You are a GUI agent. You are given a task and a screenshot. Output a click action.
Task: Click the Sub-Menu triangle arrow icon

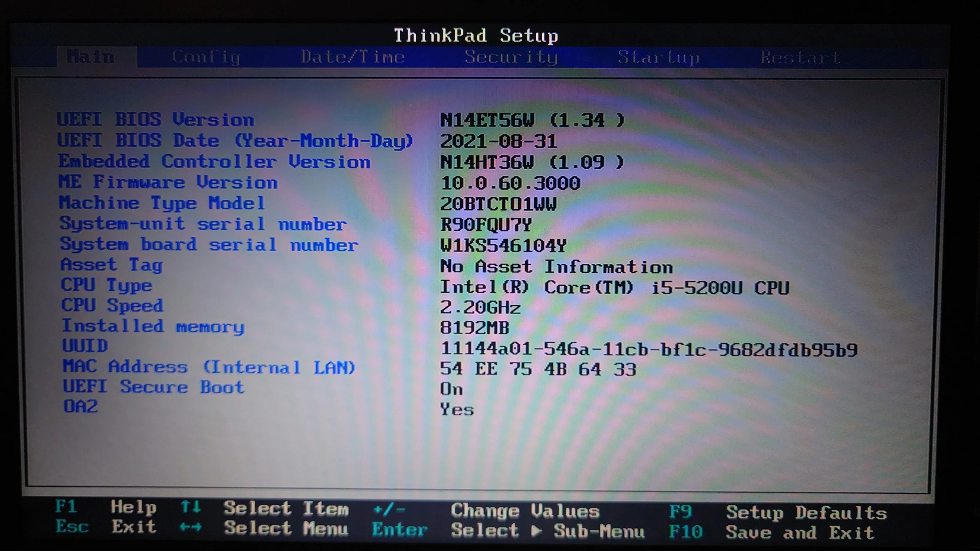(x=537, y=531)
